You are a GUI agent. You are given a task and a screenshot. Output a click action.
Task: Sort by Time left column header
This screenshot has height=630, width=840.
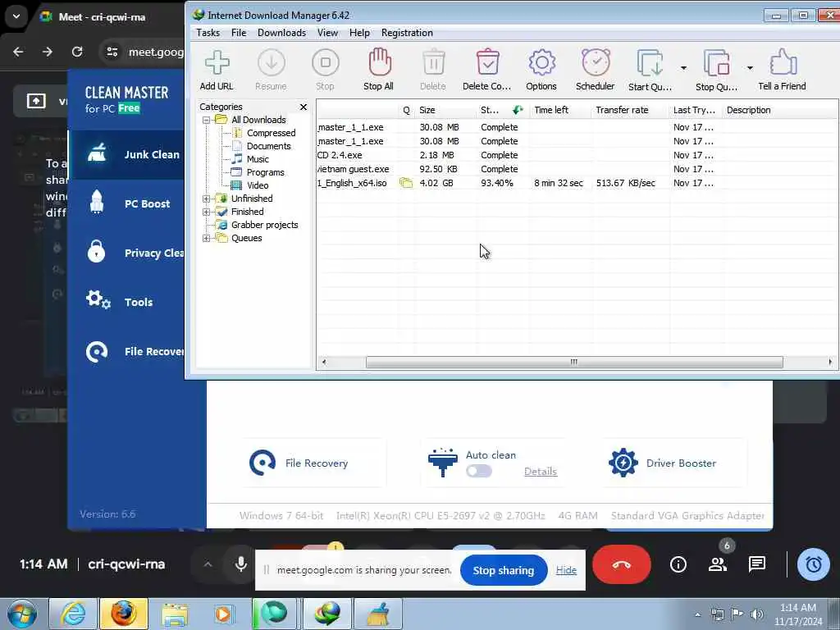(x=561, y=110)
